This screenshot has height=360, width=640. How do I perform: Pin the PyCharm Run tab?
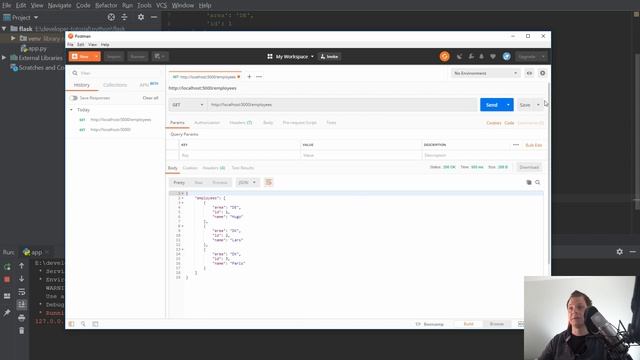(x=7, y=313)
